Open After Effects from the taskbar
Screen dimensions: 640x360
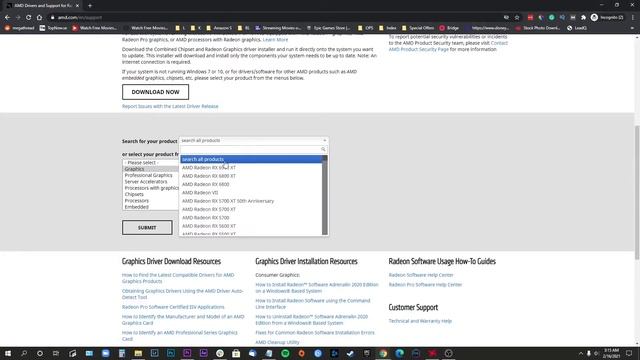[x=203, y=353]
